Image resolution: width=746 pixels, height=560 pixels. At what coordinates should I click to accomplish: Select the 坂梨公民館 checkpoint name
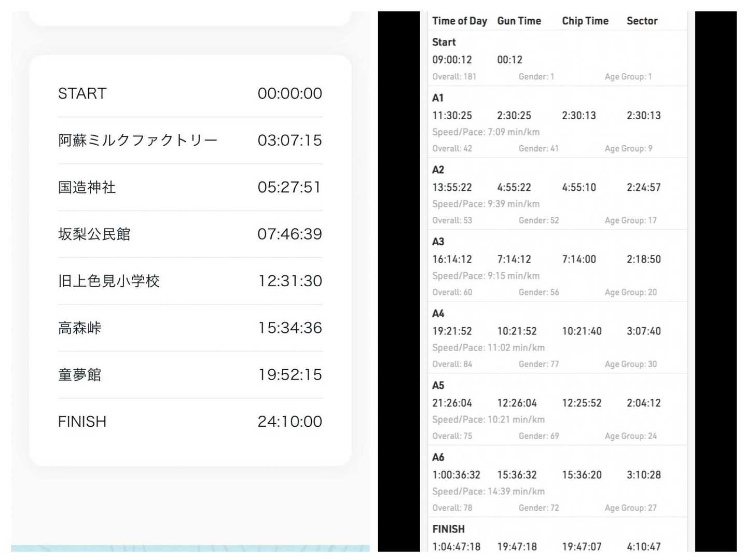[94, 234]
